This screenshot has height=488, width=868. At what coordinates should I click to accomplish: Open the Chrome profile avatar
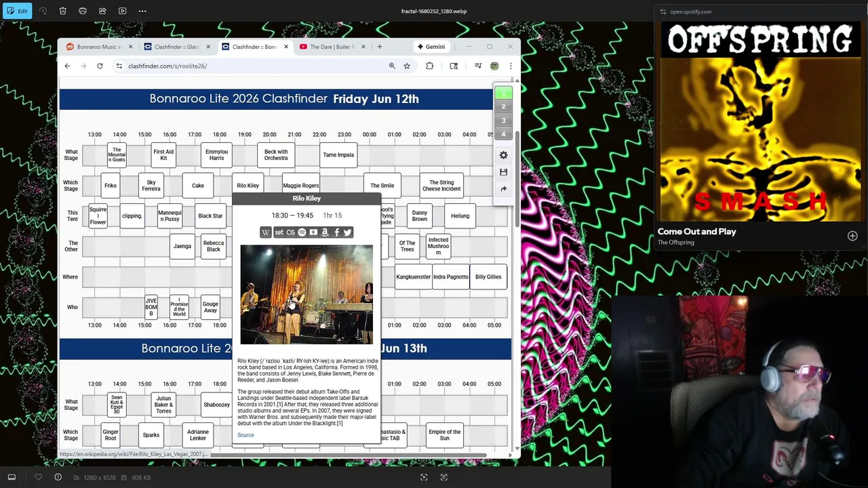tap(494, 66)
